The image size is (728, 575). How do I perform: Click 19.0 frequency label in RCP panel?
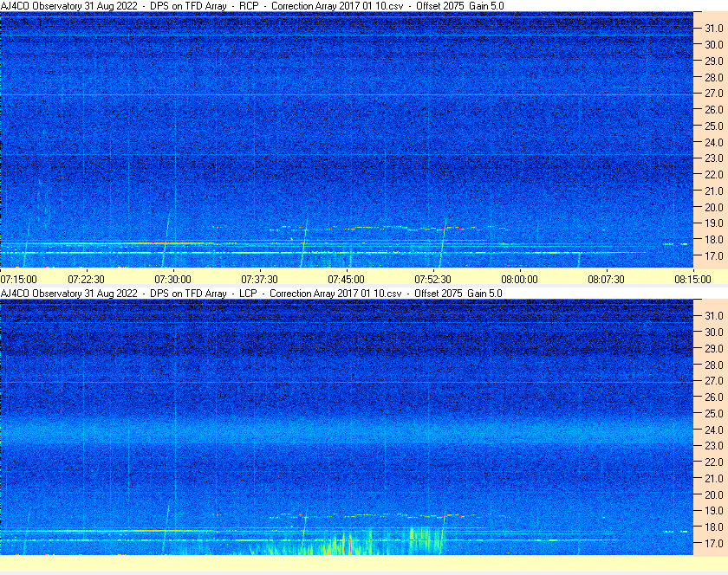[714, 223]
